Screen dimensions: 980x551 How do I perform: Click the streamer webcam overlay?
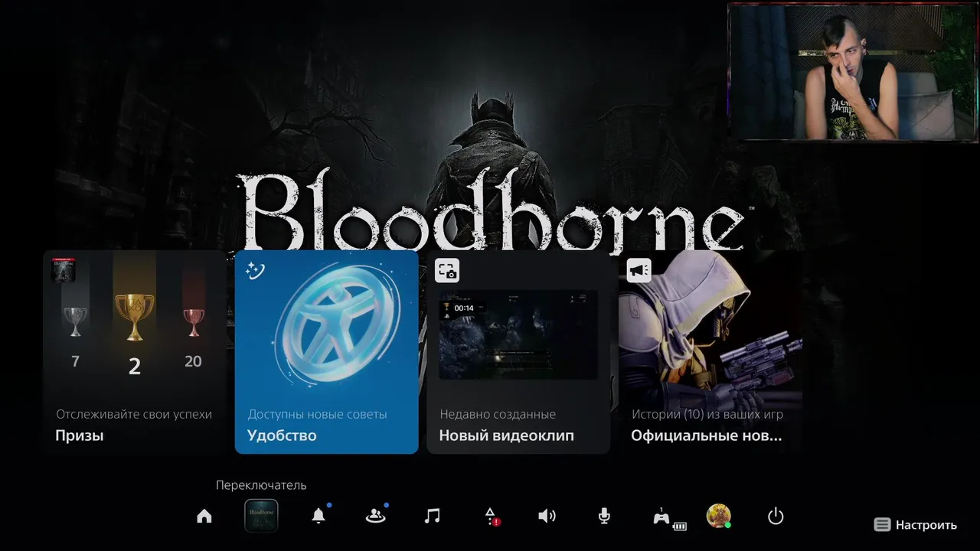852,72
